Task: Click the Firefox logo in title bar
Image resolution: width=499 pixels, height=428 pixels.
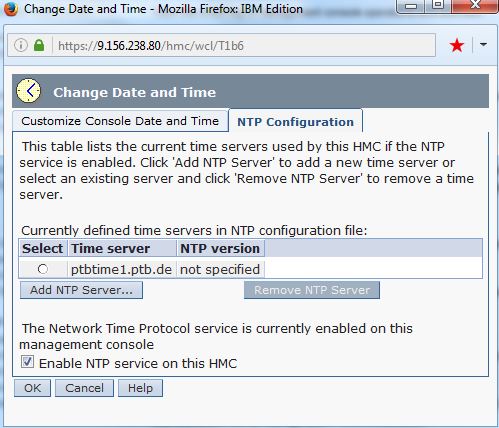Action: click(10, 9)
